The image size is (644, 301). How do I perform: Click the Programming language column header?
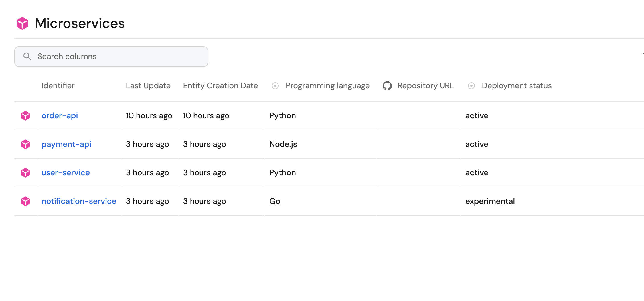point(327,86)
